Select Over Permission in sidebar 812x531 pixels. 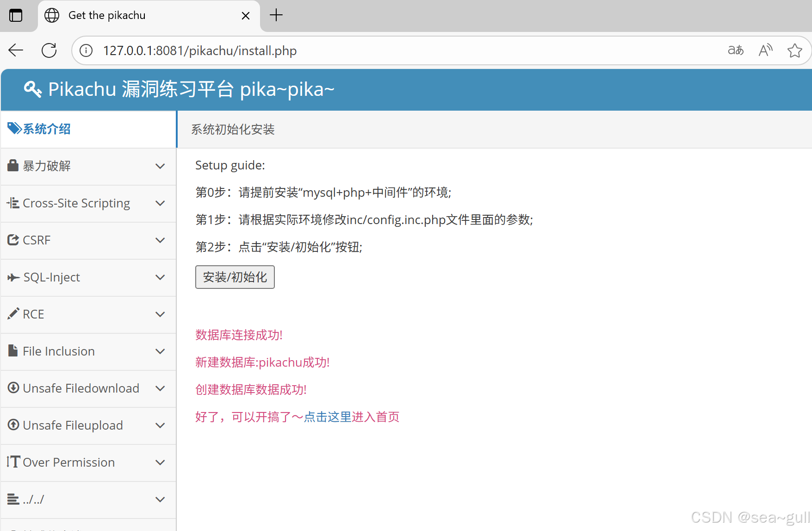click(88, 462)
